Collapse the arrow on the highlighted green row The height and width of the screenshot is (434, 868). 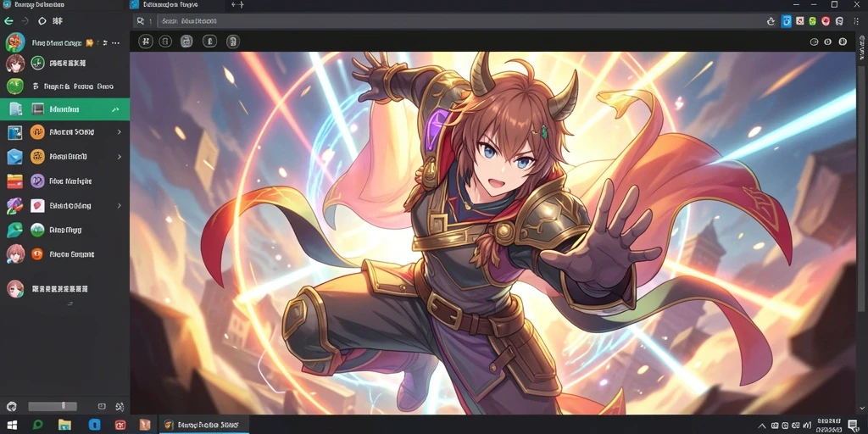coord(115,109)
